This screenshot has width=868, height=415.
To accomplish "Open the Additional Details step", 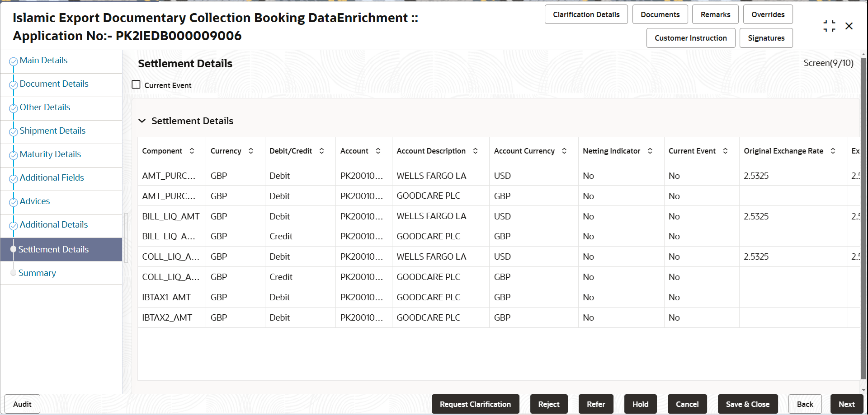I will (54, 224).
